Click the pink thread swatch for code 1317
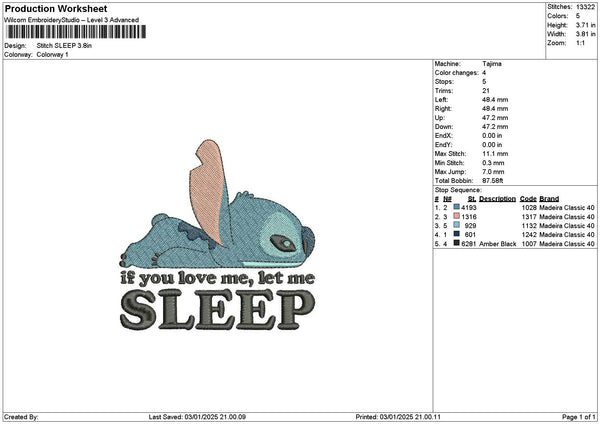The height and width of the screenshot is (424, 600). (x=456, y=216)
